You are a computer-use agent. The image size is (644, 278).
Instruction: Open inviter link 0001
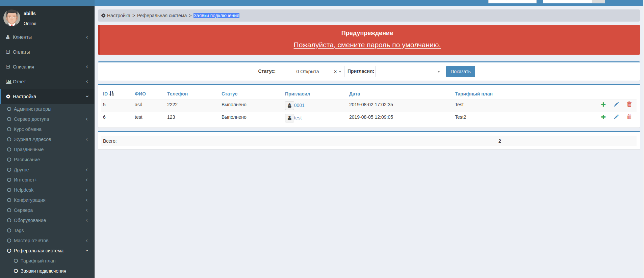(299, 105)
